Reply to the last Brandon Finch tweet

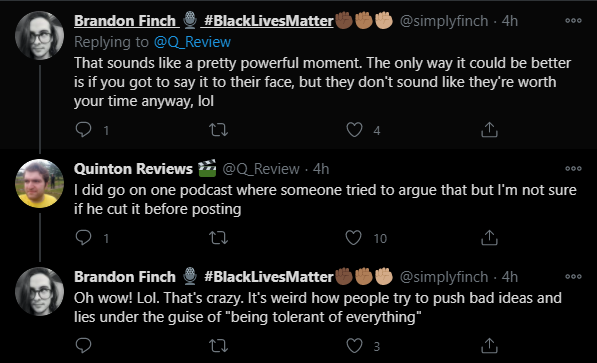[x=83, y=345]
